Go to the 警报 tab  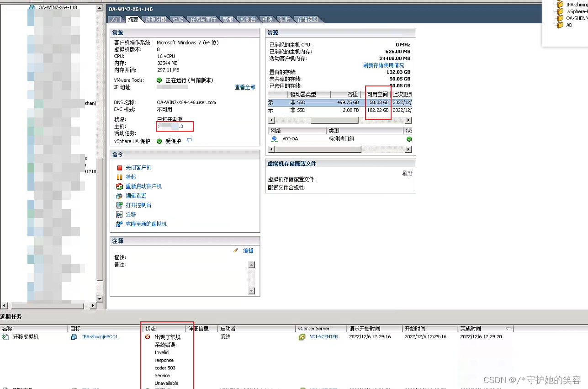coord(228,20)
